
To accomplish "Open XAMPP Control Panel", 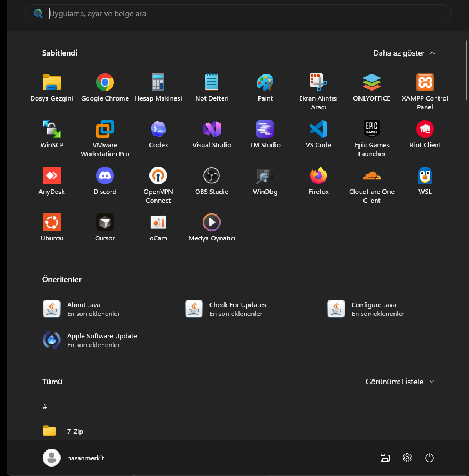I will point(425,92).
